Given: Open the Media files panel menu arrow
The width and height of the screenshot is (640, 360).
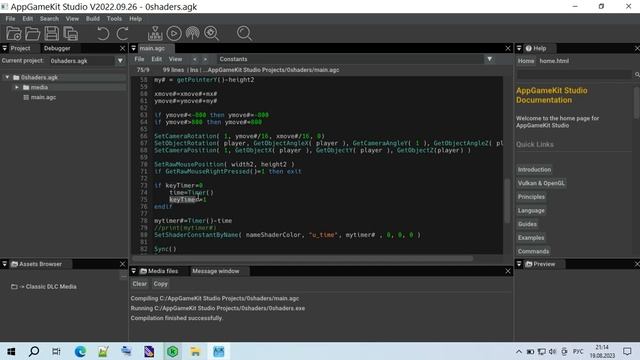Looking at the screenshot, I should tap(133, 271).
